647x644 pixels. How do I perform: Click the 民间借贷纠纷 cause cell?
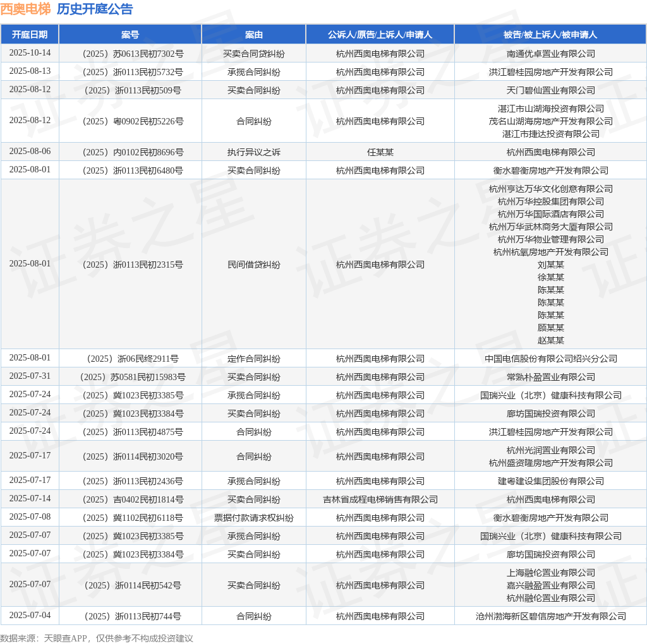tap(254, 265)
